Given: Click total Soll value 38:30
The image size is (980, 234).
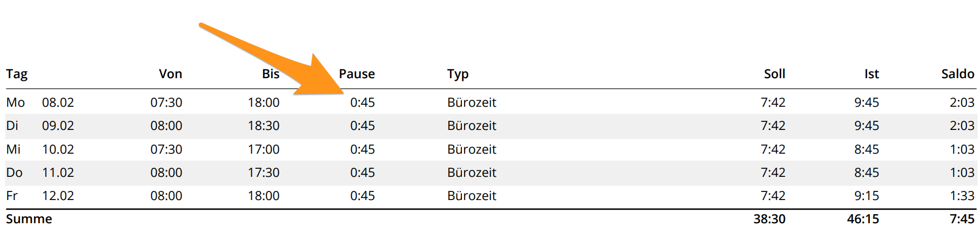Looking at the screenshot, I should 769,219.
